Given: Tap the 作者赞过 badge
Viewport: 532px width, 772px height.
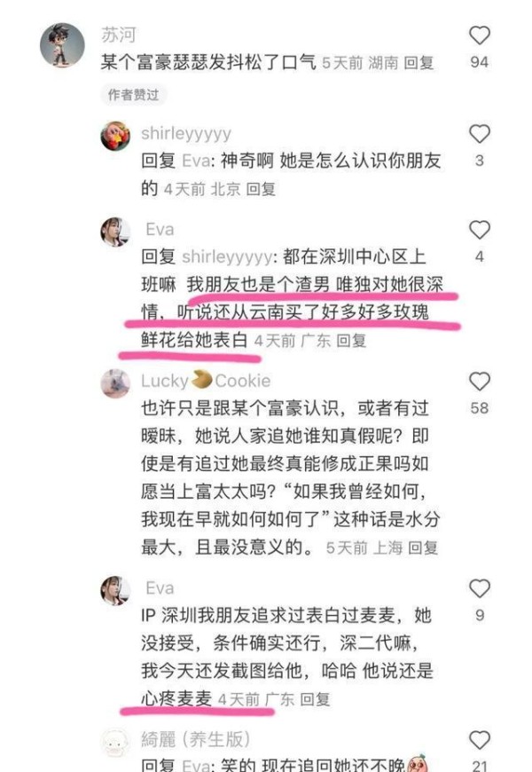Looking at the screenshot, I should point(133,95).
